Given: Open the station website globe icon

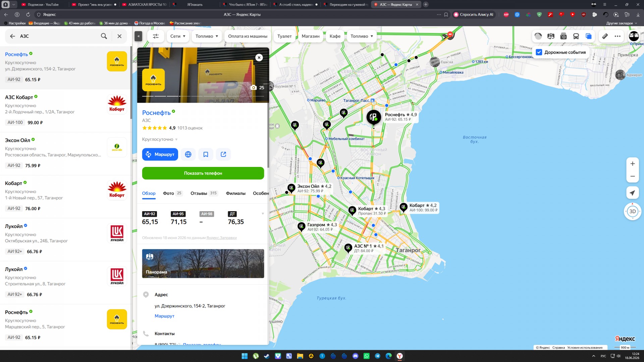Looking at the screenshot, I should [188, 155].
